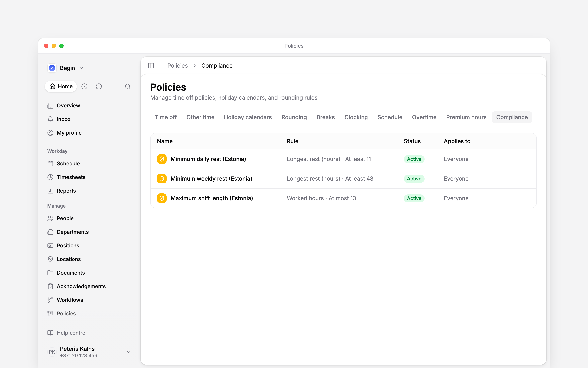Switch to the Time off tab
The width and height of the screenshot is (588, 368).
pyautogui.click(x=166, y=117)
